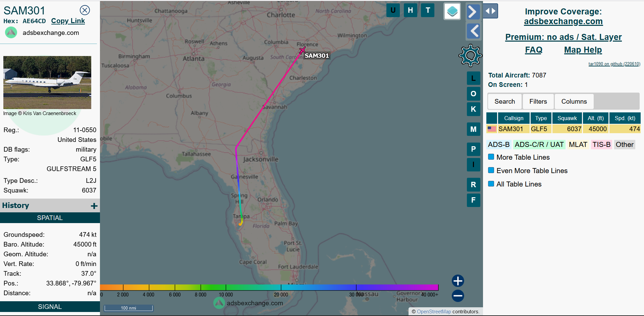Toggle the U map button
The width and height of the screenshot is (644, 316).
pyautogui.click(x=393, y=10)
